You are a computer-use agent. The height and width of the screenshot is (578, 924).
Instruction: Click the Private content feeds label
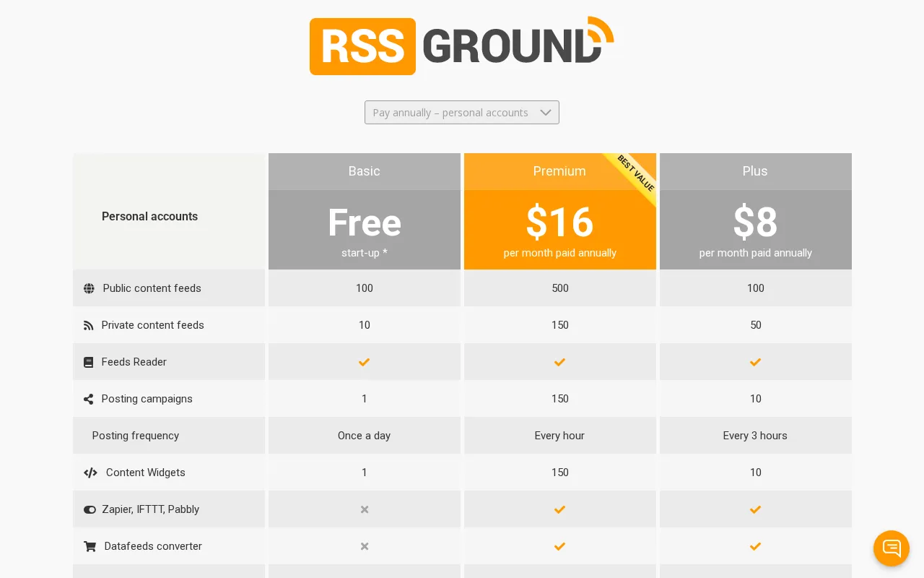pos(153,325)
